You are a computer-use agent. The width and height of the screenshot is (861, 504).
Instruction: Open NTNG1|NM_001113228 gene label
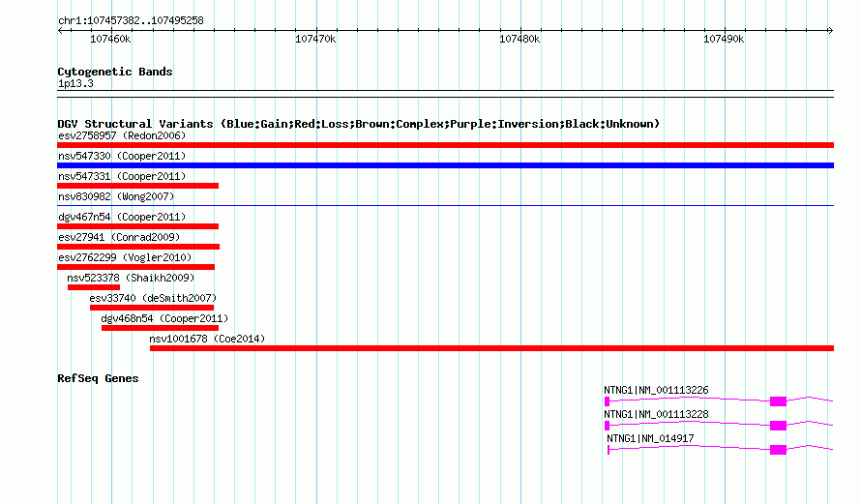[656, 414]
